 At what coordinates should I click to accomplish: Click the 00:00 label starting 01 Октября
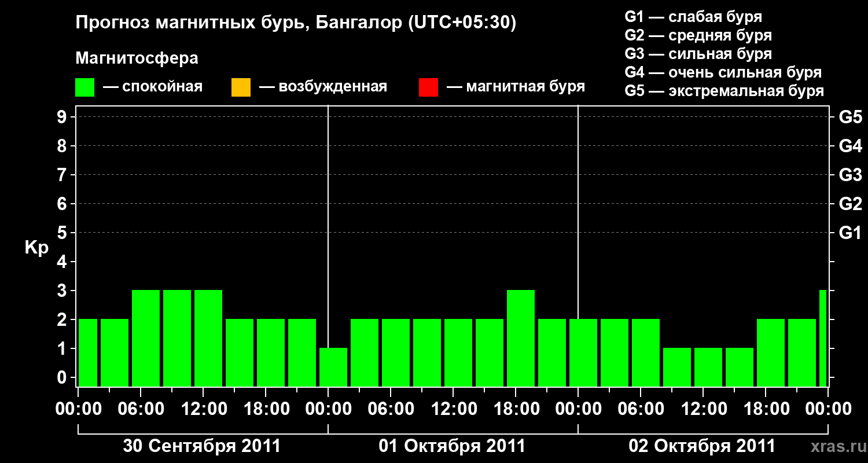[328, 409]
